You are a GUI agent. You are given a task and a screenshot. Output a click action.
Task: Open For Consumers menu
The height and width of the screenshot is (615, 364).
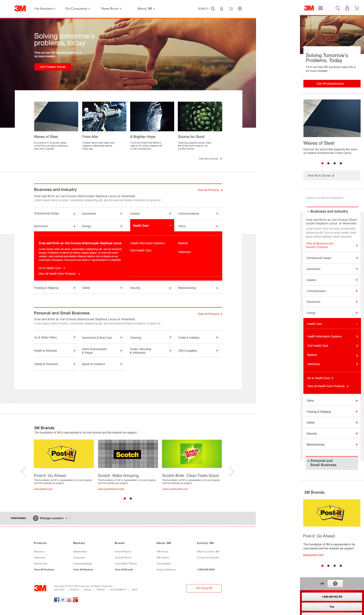click(x=78, y=9)
